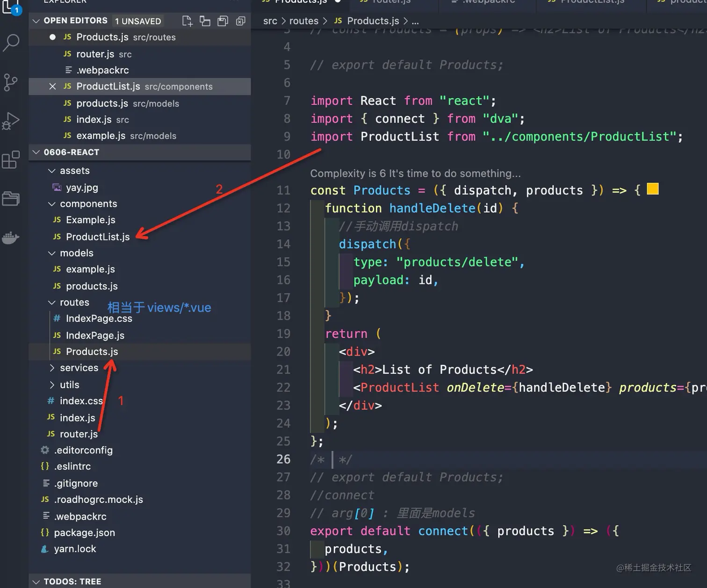Open example.js under models folder tree
The width and height of the screenshot is (707, 588).
coord(140,269)
